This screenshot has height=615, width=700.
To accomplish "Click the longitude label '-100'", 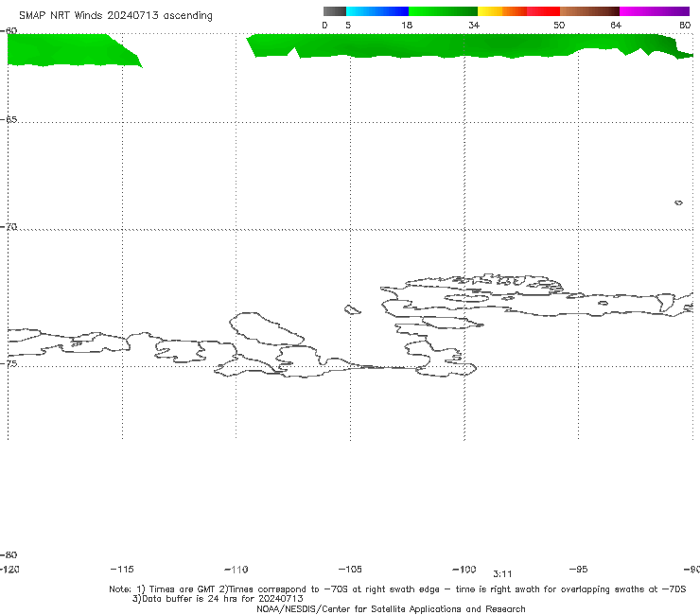I will point(464,569).
